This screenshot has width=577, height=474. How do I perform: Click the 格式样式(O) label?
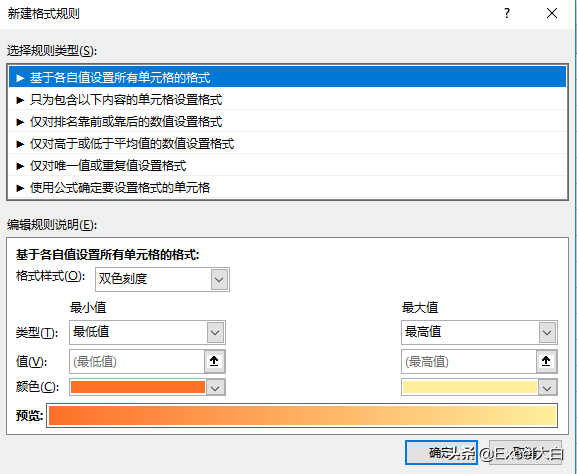[50, 276]
